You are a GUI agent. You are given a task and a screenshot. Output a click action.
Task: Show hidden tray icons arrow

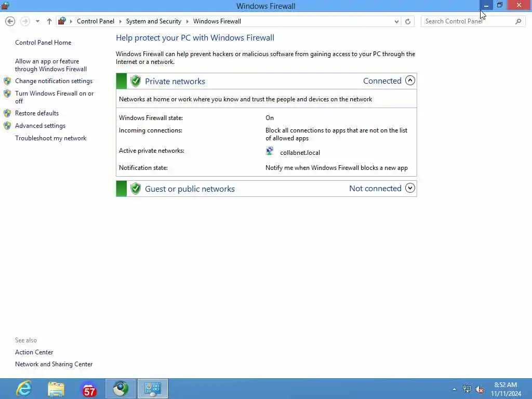(x=454, y=389)
